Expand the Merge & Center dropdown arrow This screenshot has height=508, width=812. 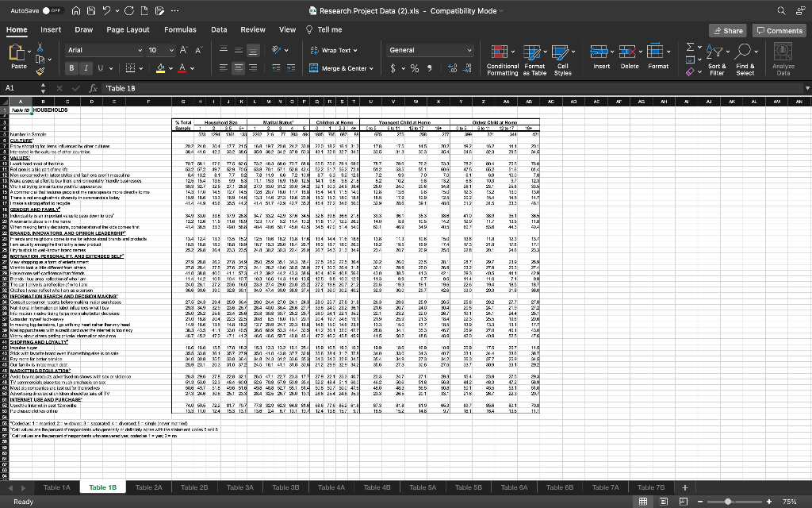click(371, 68)
